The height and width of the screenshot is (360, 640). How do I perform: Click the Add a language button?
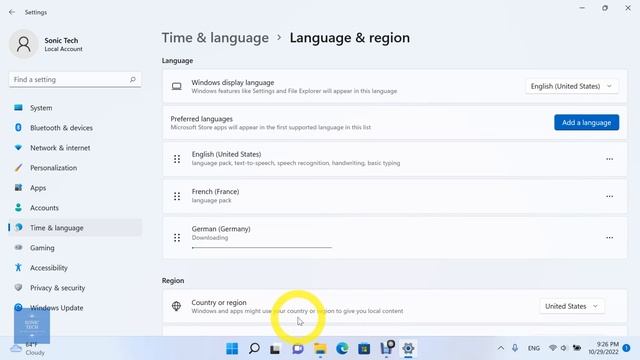coord(587,122)
